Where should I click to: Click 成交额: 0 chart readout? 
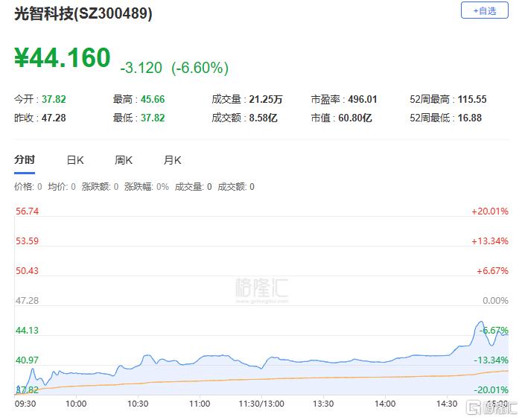click(x=236, y=187)
